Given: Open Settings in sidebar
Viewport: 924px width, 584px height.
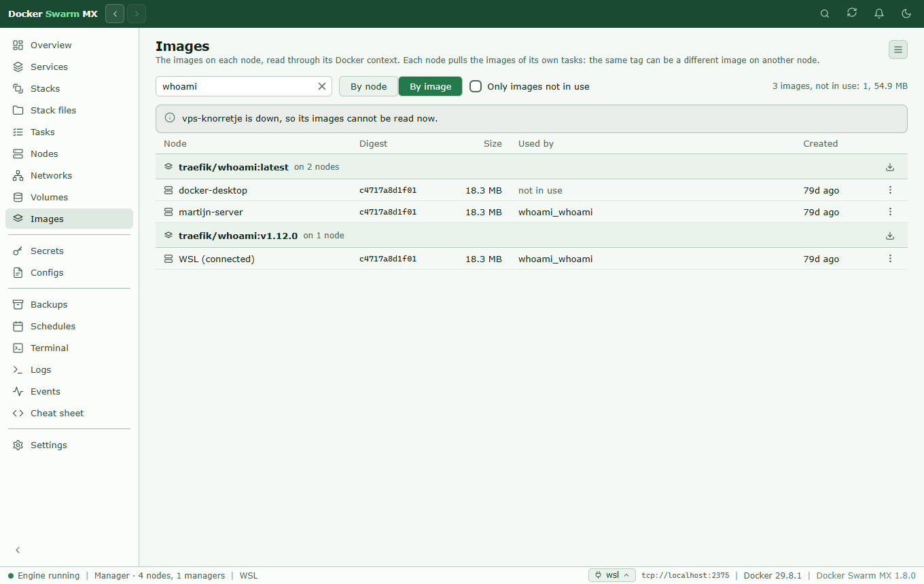Looking at the screenshot, I should (x=69, y=445).
